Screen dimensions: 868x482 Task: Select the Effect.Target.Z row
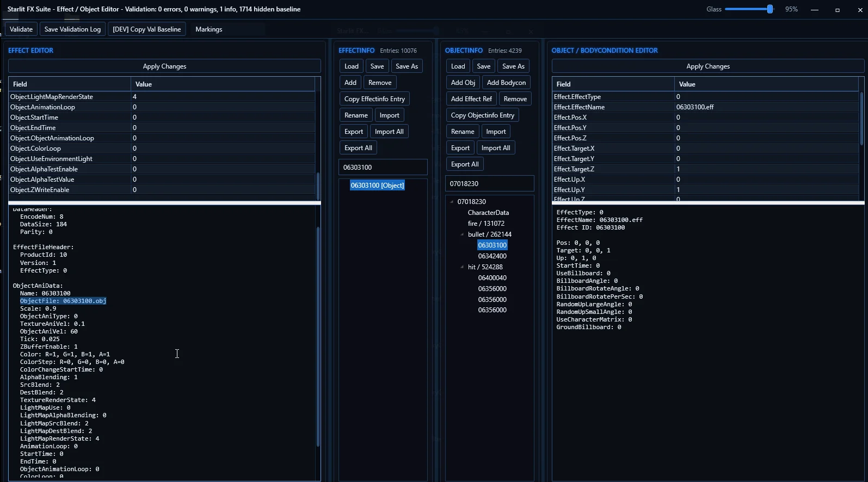tap(706, 169)
